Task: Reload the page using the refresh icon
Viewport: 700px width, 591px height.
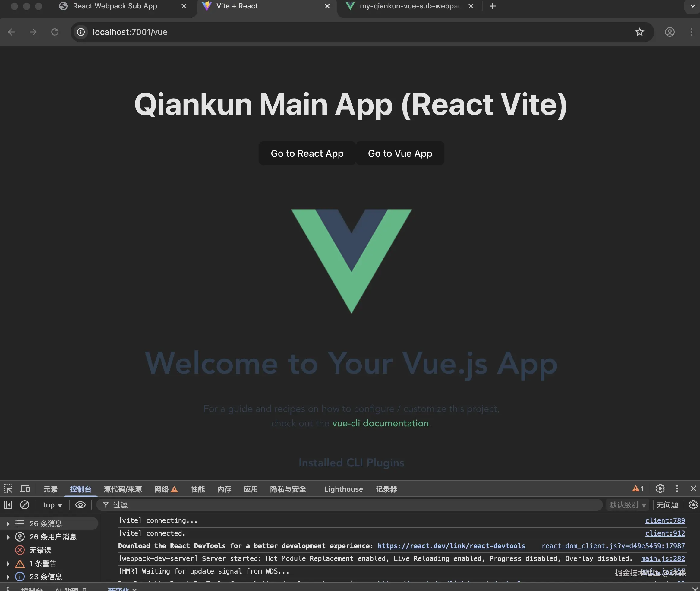Action: click(55, 32)
